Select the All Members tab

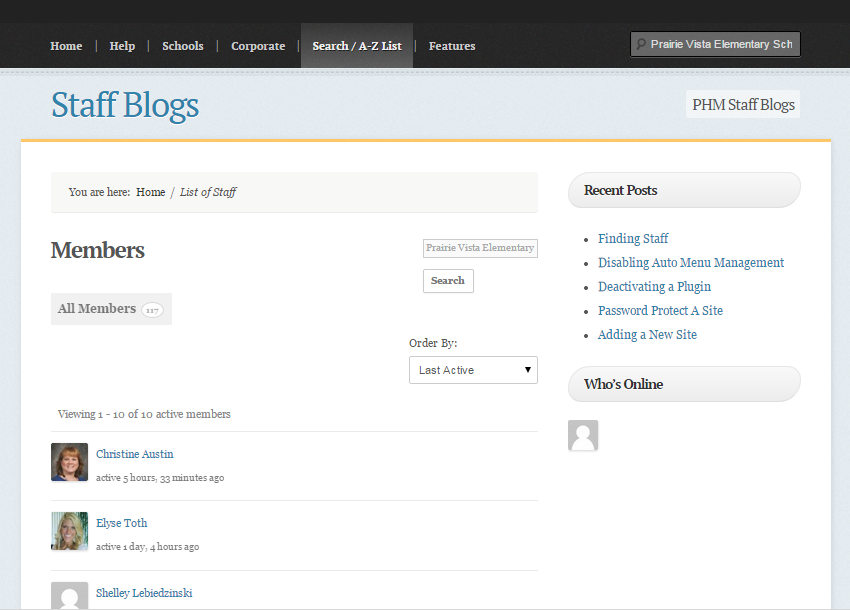(111, 309)
